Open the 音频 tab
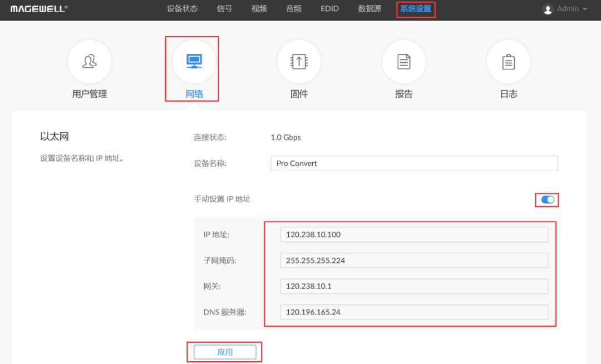 pos(294,9)
